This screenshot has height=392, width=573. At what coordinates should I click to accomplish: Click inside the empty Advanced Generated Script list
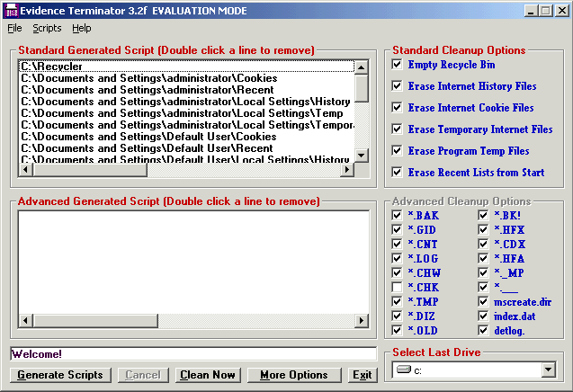click(x=193, y=262)
